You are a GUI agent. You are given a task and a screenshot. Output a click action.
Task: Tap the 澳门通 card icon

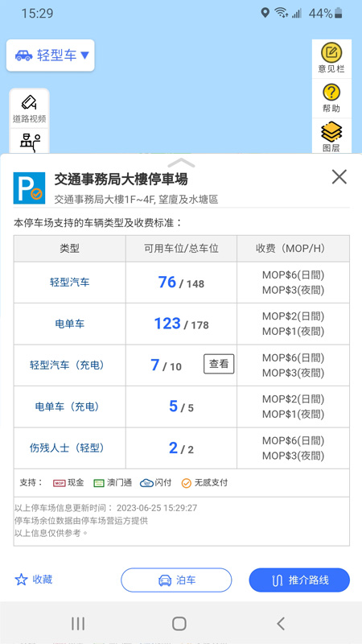pos(99,483)
